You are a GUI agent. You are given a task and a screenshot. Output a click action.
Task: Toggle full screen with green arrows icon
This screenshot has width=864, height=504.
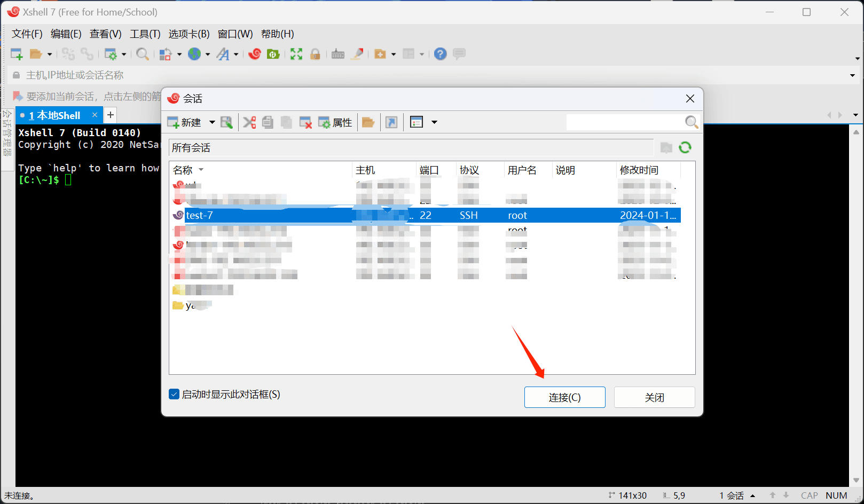[x=296, y=54]
